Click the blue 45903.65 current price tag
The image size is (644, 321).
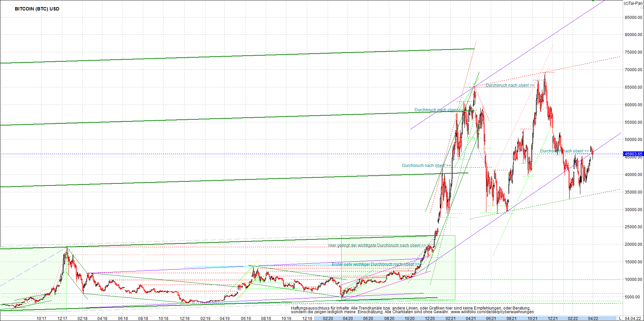(633, 154)
